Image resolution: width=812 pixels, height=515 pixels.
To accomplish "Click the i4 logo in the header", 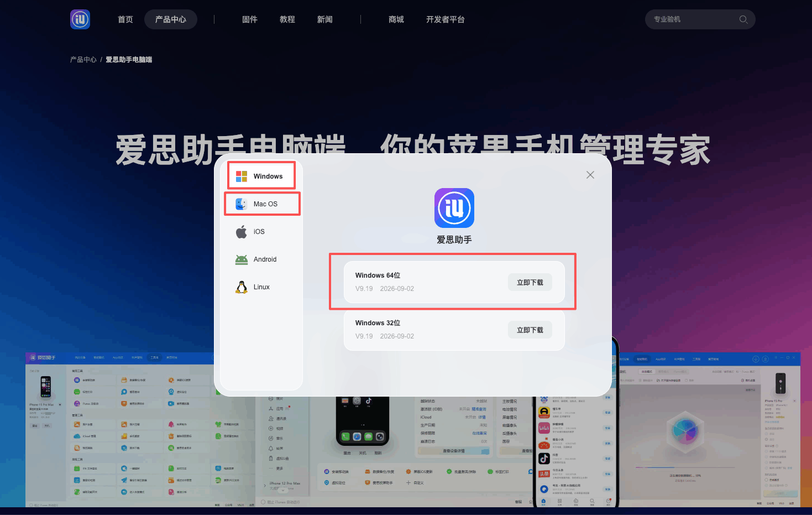I will [x=80, y=19].
